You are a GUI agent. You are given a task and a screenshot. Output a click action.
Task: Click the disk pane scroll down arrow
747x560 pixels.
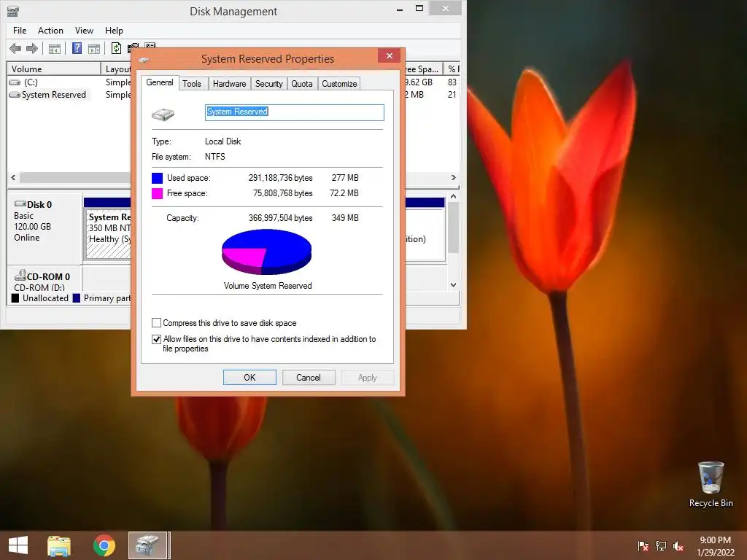(x=454, y=285)
